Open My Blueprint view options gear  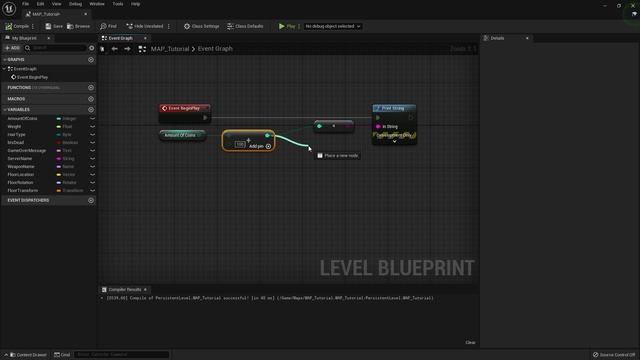coord(91,48)
